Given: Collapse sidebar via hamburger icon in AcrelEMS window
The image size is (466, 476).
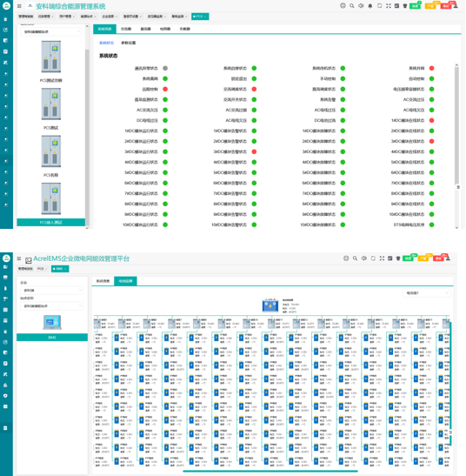Looking at the screenshot, I should (19, 258).
